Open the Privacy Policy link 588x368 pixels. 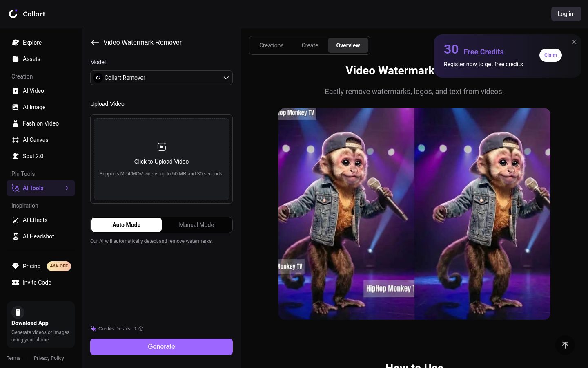point(49,358)
